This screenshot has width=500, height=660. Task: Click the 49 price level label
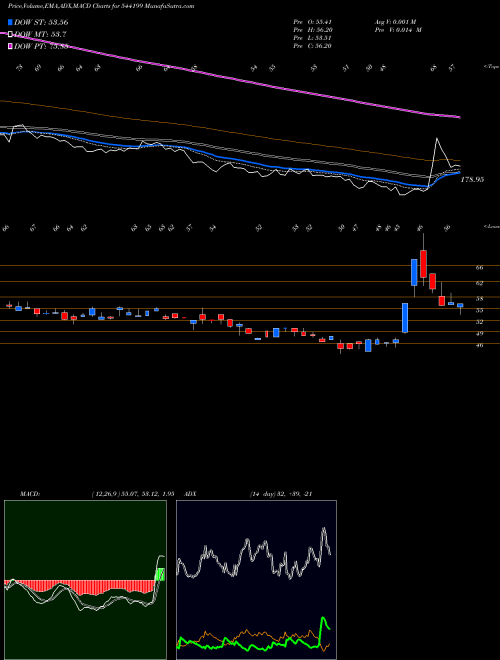[479, 333]
